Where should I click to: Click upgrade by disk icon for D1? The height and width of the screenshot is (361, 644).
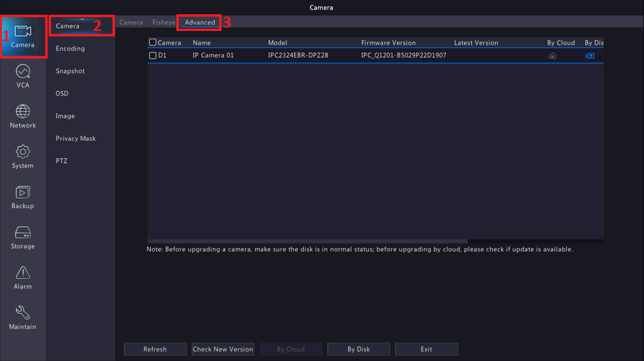tap(589, 56)
